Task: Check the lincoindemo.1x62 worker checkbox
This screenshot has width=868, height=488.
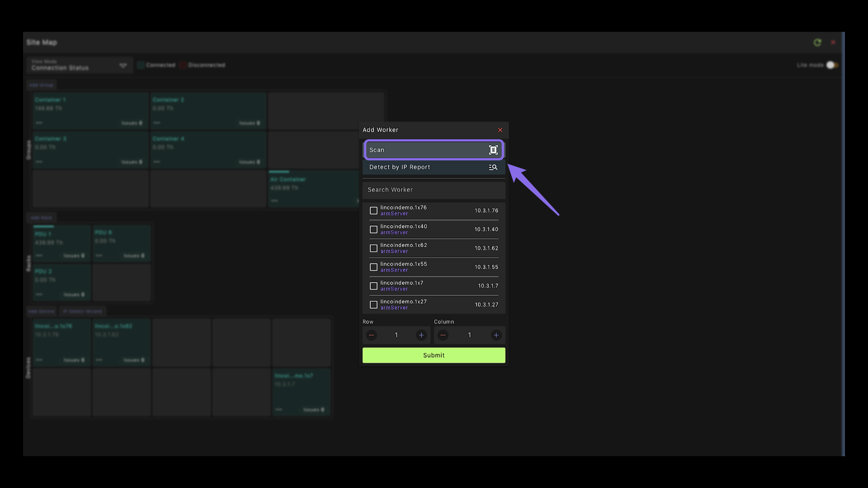Action: [x=373, y=249]
